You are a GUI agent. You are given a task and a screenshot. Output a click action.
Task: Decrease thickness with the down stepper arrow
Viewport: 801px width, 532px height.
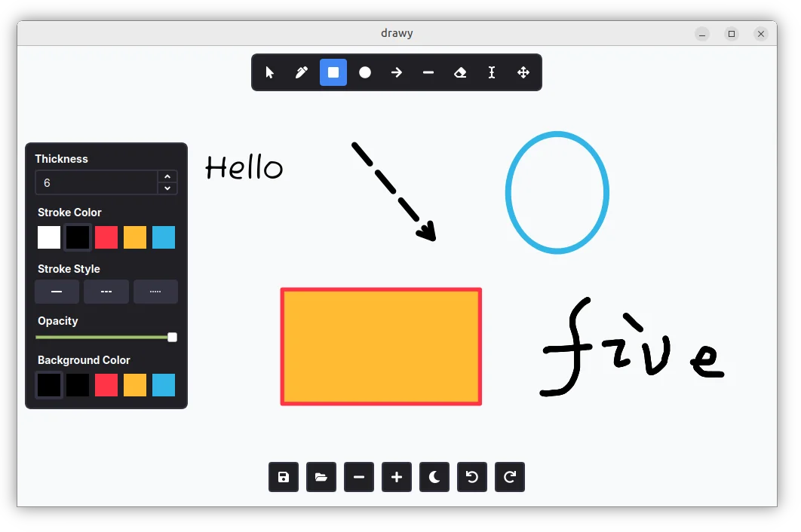[x=167, y=188]
